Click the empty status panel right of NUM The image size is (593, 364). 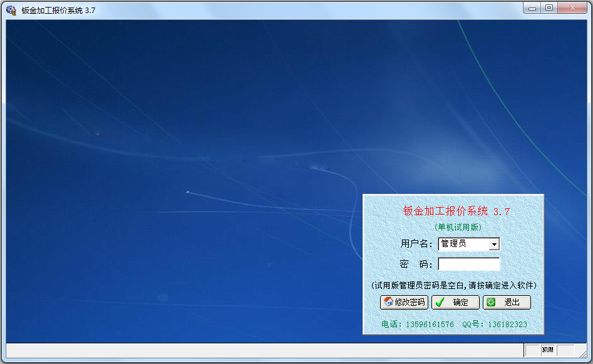565,350
